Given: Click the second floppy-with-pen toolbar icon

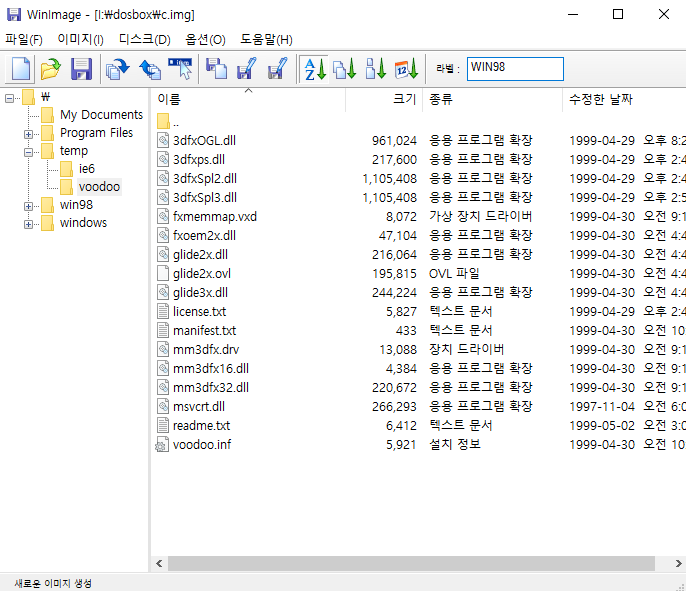Looking at the screenshot, I should click(x=277, y=69).
